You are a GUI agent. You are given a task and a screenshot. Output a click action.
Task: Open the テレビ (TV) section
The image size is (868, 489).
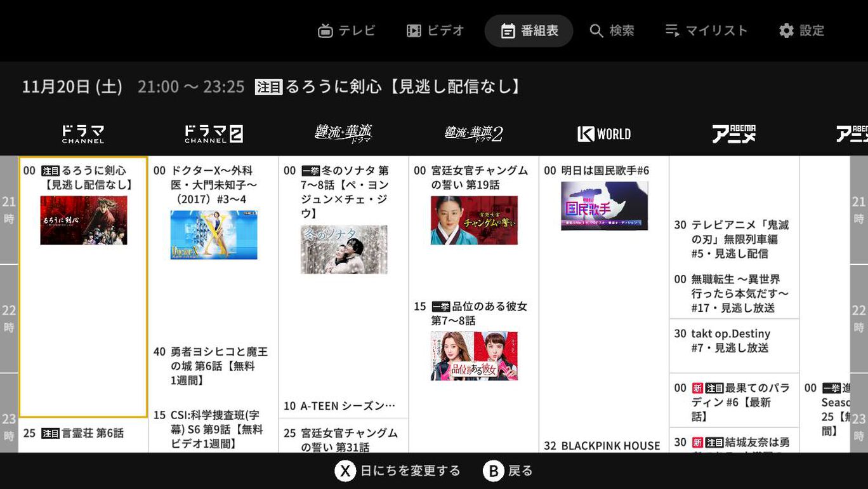click(x=346, y=30)
